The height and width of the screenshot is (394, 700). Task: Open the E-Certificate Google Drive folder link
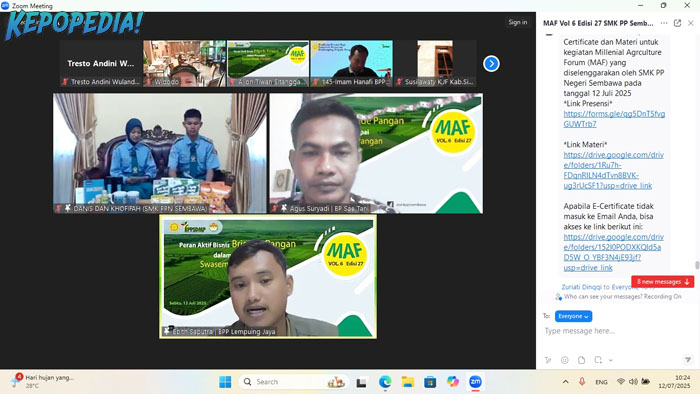[613, 252]
